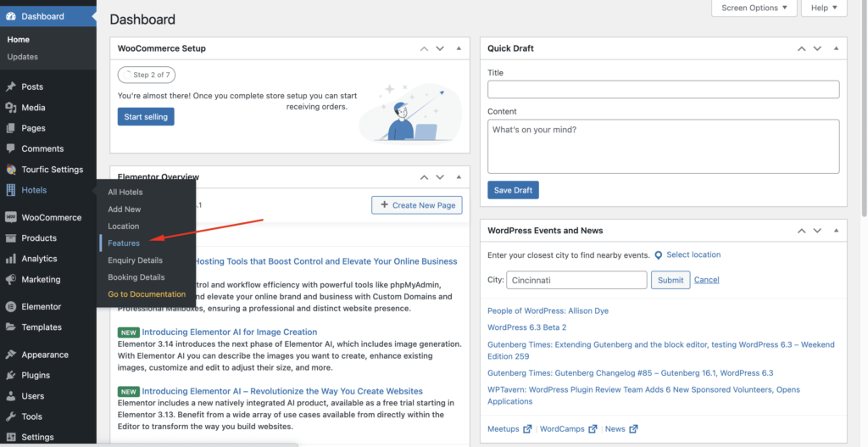Open People of WordPress: Allison Dye
Screen dimensions: 868x447
(x=548, y=311)
